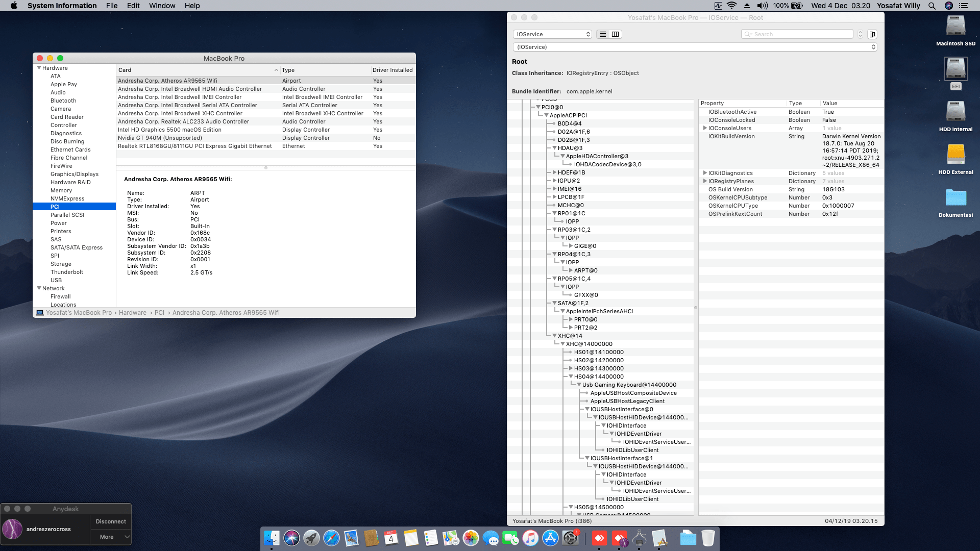980x551 pixels.
Task: Open Dokumentasi folder on desktop
Action: (955, 202)
